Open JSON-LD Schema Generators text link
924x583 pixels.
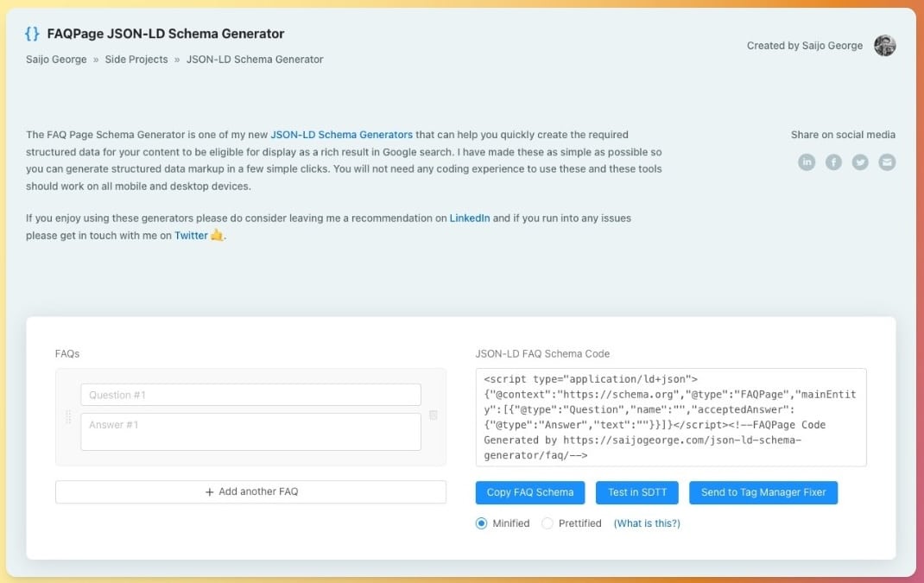coord(341,135)
